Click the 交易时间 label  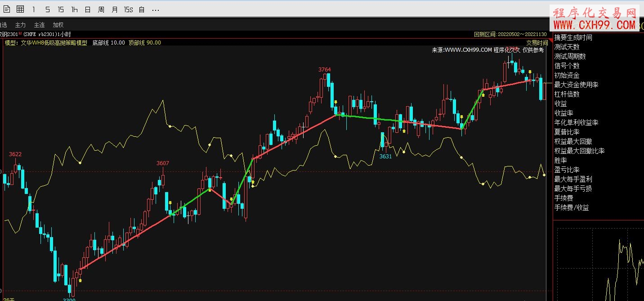coord(537,43)
